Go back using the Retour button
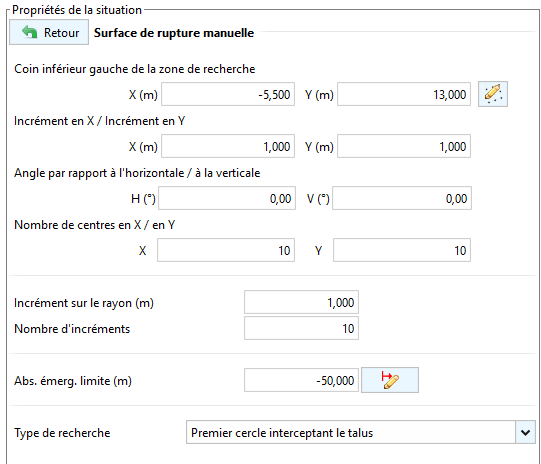541x464 pixels. pos(49,32)
